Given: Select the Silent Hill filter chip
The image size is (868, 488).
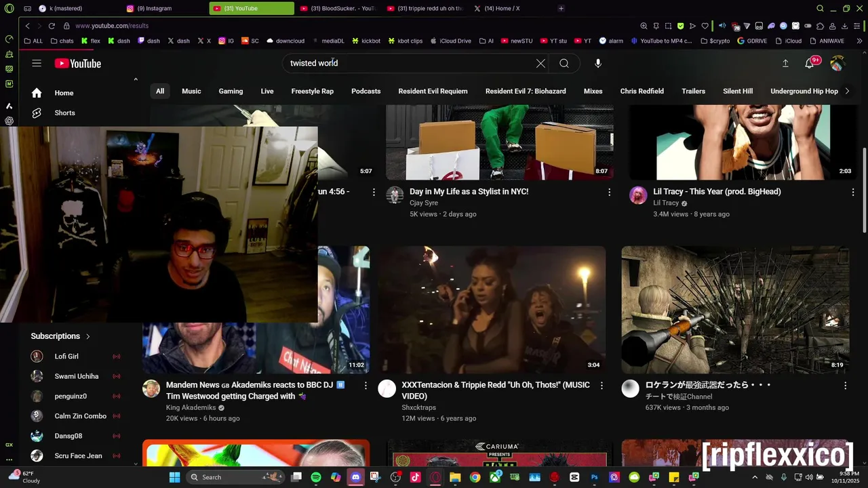Looking at the screenshot, I should point(738,91).
